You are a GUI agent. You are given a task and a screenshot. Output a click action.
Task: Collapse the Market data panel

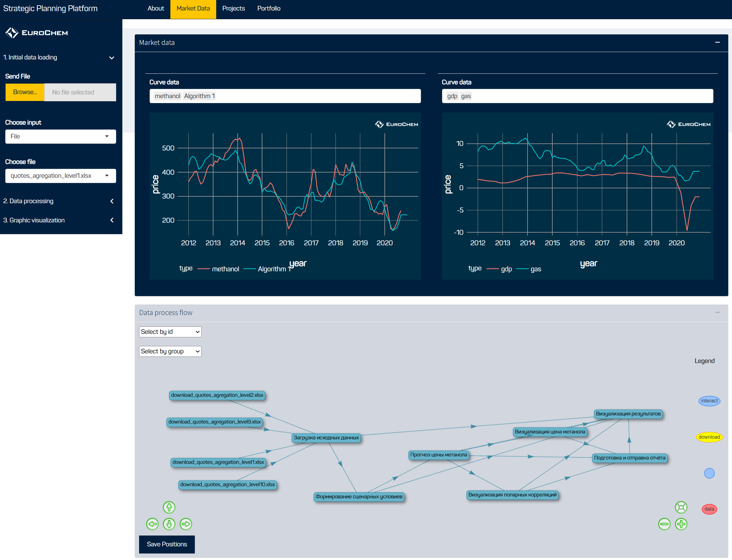coord(717,42)
